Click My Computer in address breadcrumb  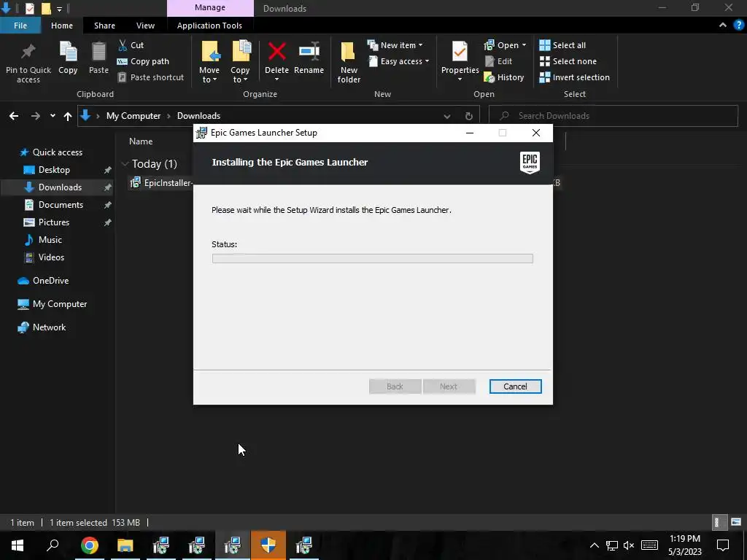coord(133,116)
